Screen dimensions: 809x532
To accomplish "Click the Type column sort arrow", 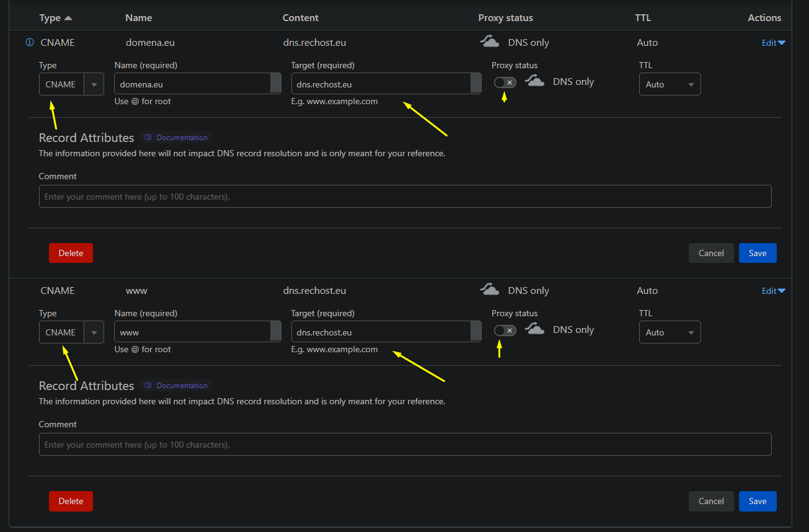I will (68, 18).
